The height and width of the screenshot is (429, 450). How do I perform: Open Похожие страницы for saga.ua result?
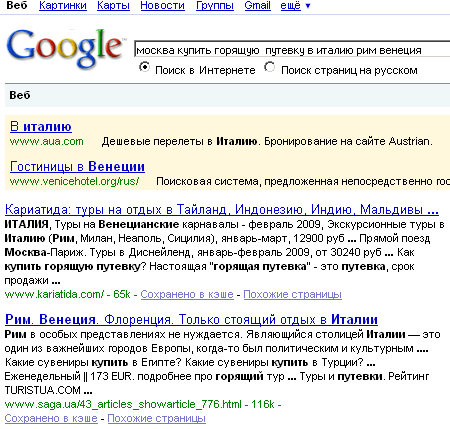point(157,418)
